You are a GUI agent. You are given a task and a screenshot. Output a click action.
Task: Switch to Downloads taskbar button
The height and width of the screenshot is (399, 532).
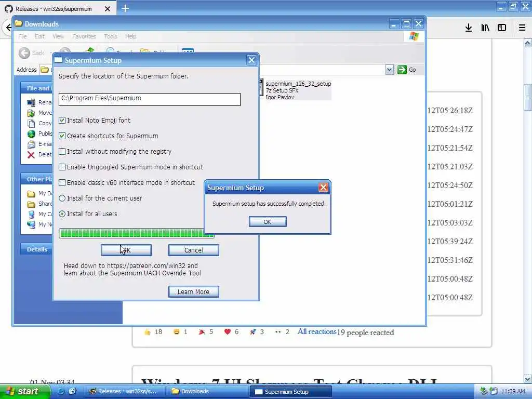click(207, 391)
